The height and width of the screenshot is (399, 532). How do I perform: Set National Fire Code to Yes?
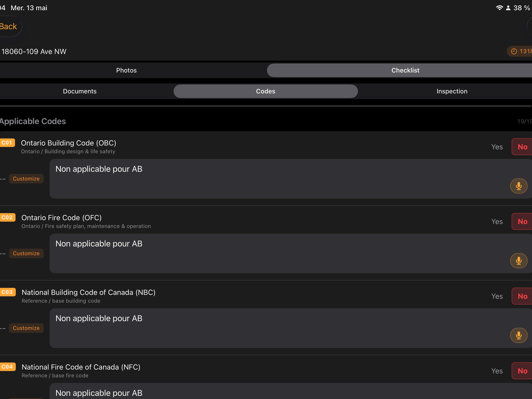[x=497, y=371]
